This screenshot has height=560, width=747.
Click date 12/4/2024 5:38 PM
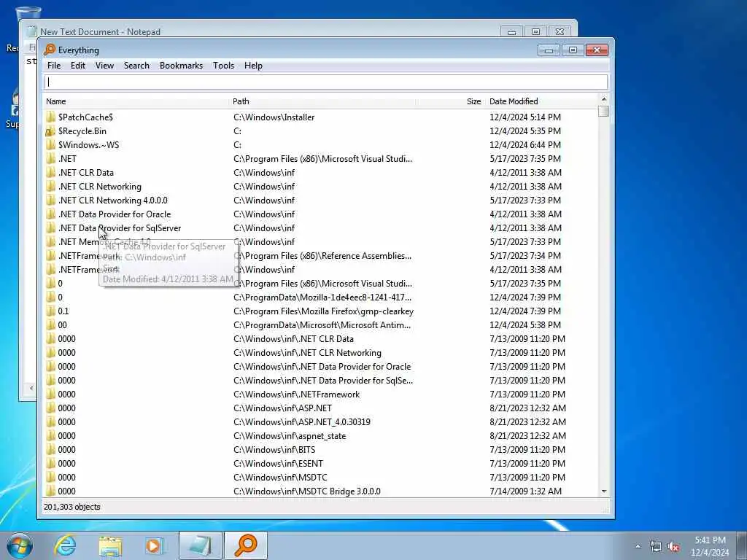point(525,324)
